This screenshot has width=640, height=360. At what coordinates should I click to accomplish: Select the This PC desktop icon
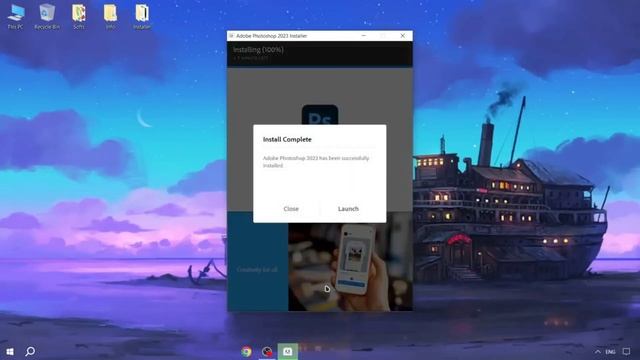[16, 17]
